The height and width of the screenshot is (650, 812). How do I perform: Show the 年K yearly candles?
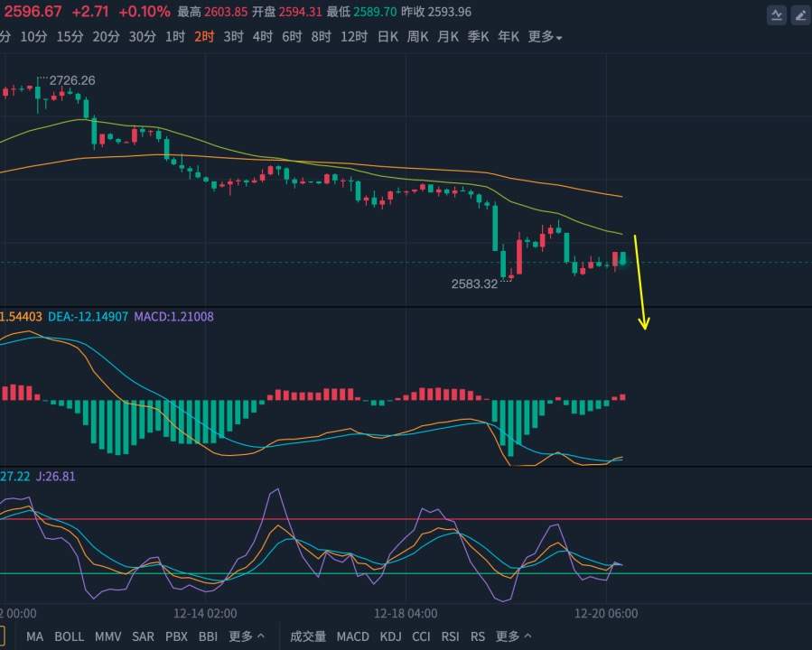(x=508, y=37)
